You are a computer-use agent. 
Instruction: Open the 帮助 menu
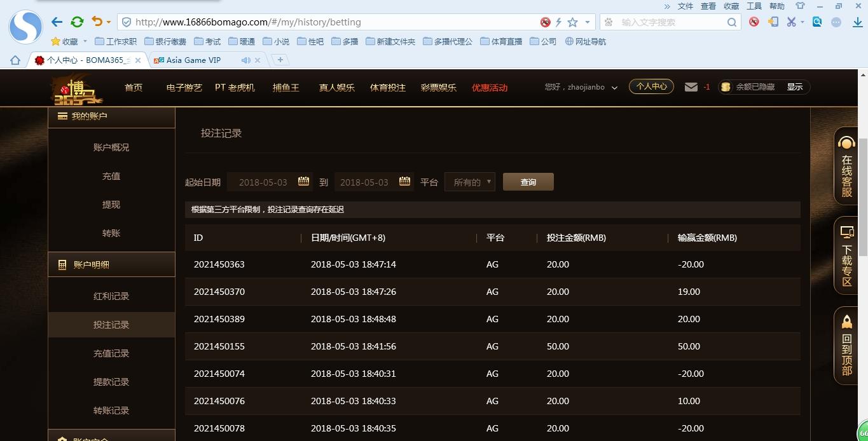777,6
